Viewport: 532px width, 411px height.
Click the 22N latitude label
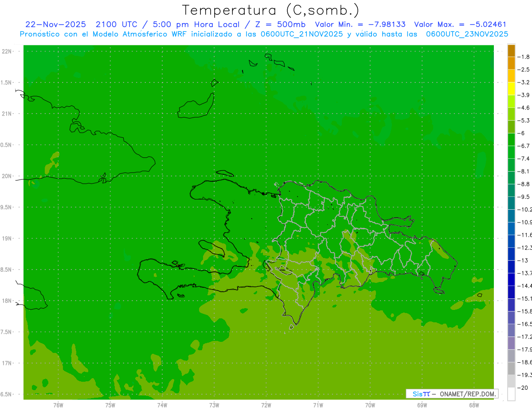[x=8, y=51]
